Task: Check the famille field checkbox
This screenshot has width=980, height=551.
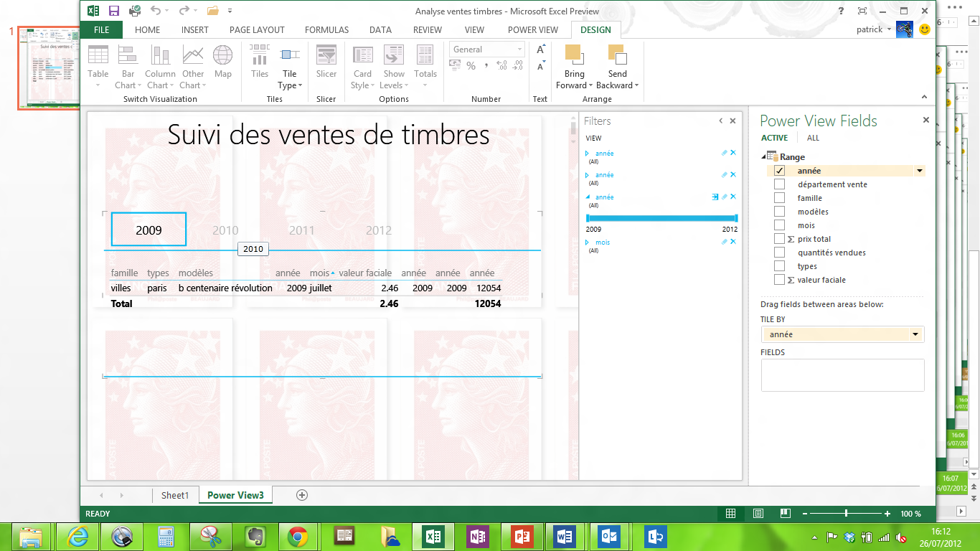Action: click(x=780, y=198)
